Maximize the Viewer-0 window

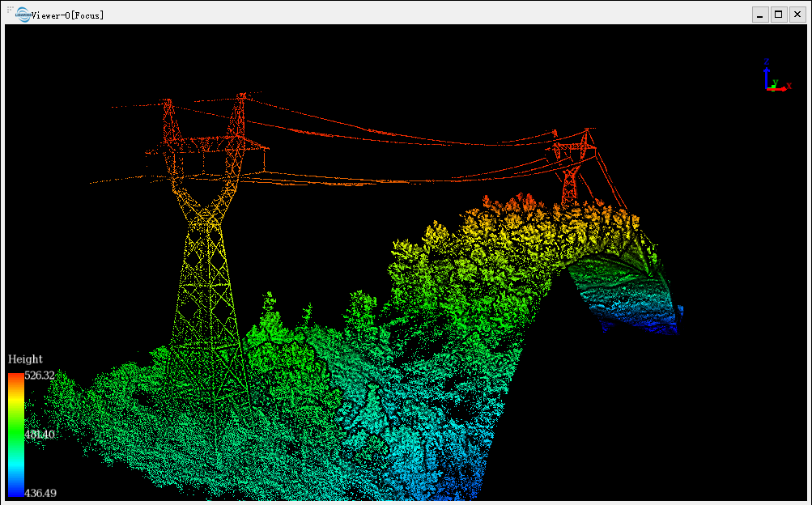point(778,15)
